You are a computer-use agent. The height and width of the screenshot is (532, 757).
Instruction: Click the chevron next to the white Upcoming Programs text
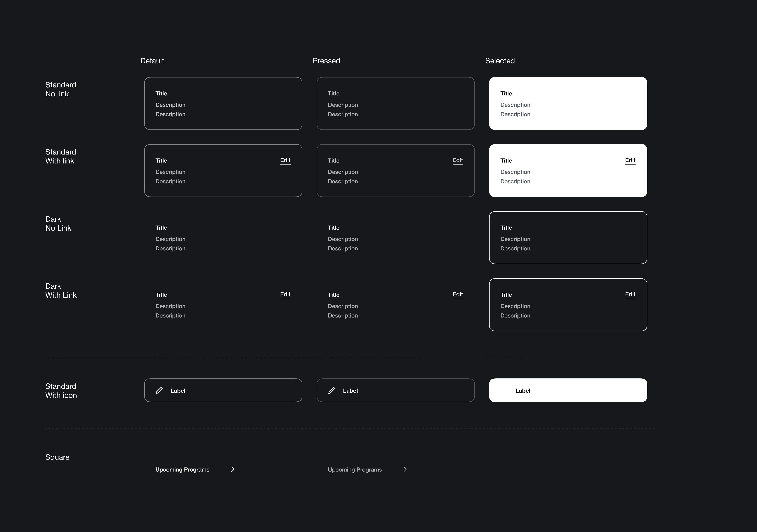click(x=233, y=469)
